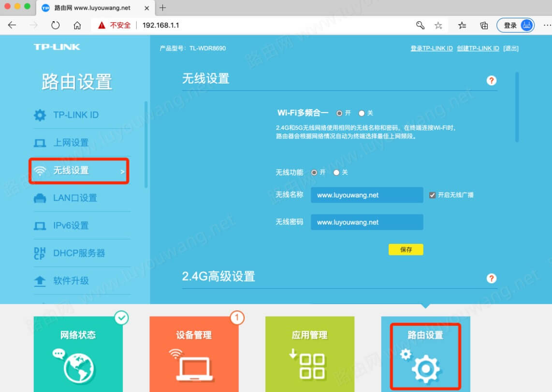Expand the 无线设置 submenu chevron
This screenshot has height=392, width=552.
coord(122,171)
